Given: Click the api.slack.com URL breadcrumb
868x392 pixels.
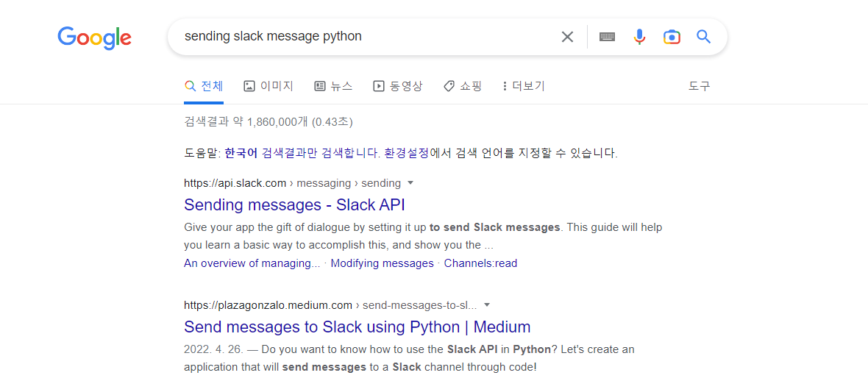Looking at the screenshot, I should 292,182.
